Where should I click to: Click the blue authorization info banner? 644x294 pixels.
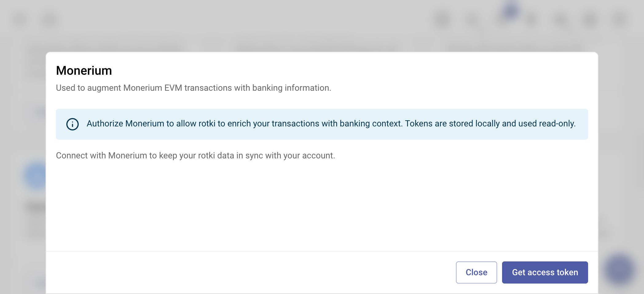pyautogui.click(x=322, y=124)
